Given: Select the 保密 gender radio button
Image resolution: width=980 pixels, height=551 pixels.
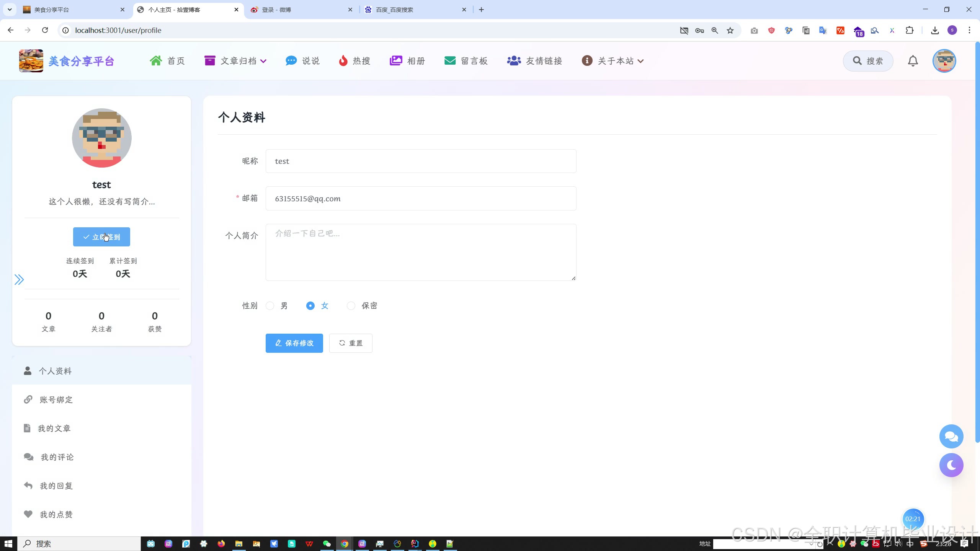Looking at the screenshot, I should [351, 306].
